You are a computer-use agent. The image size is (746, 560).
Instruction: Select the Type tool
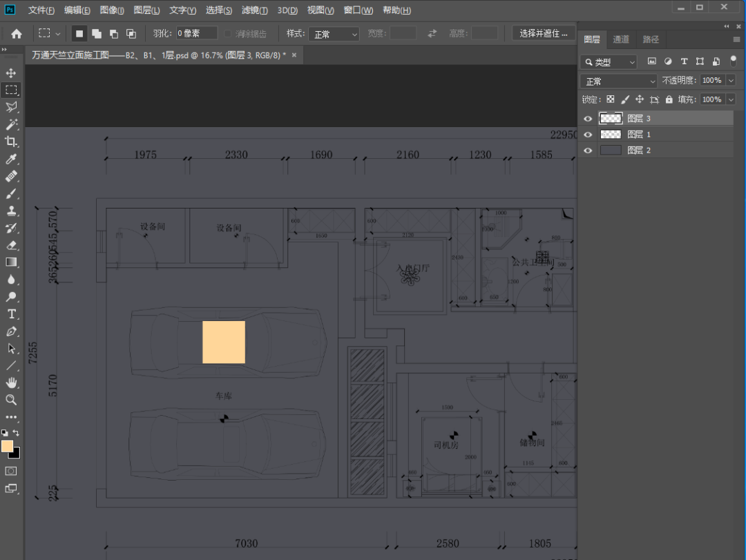[11, 314]
